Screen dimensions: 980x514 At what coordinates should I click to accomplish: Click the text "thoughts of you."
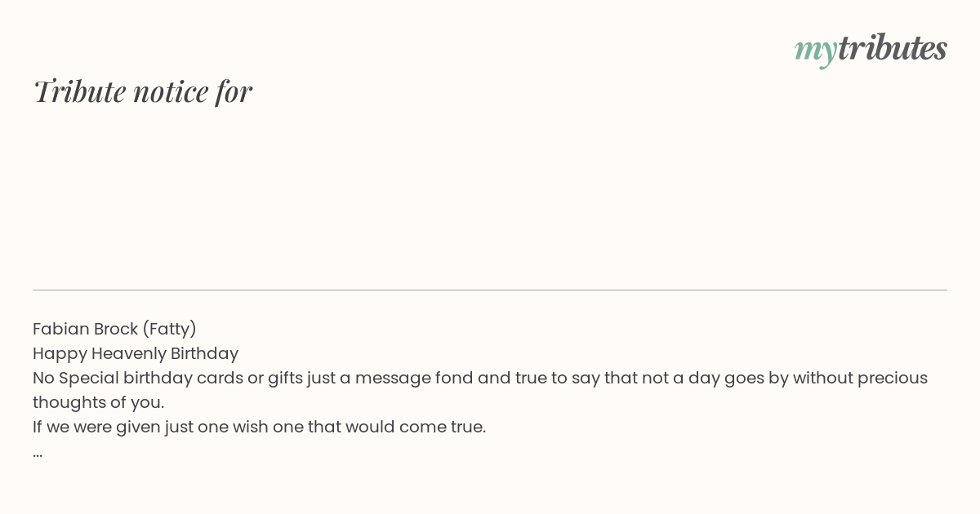pos(98,402)
